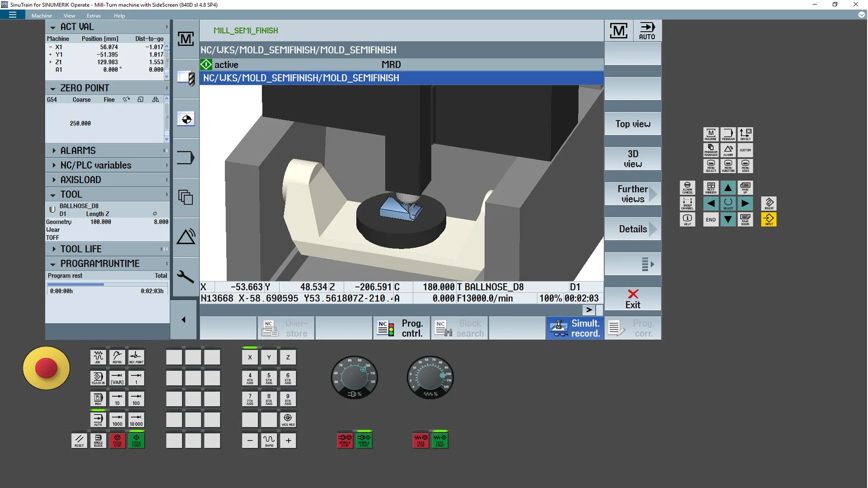
Task: Open PROGRAM MANAGER from the side keypad
Action: coord(711,150)
